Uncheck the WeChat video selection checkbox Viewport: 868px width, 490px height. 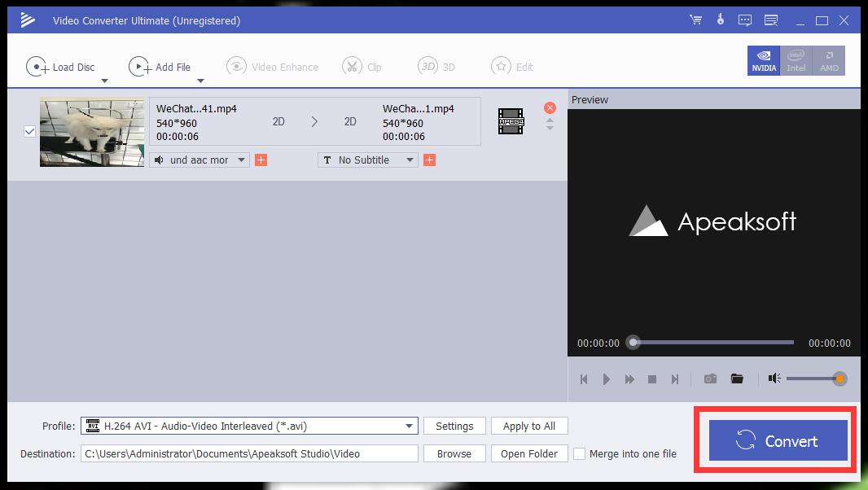click(30, 130)
